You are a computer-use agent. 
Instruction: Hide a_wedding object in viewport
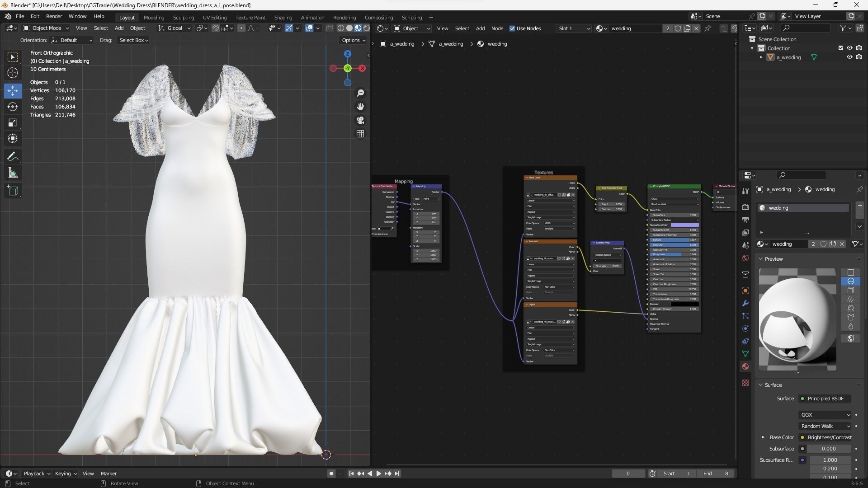(849, 57)
